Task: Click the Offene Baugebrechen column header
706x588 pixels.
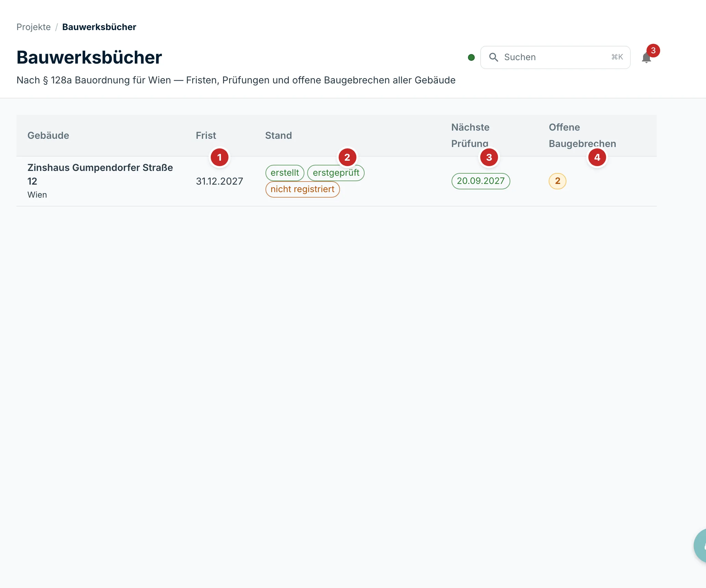Action: 583,135
